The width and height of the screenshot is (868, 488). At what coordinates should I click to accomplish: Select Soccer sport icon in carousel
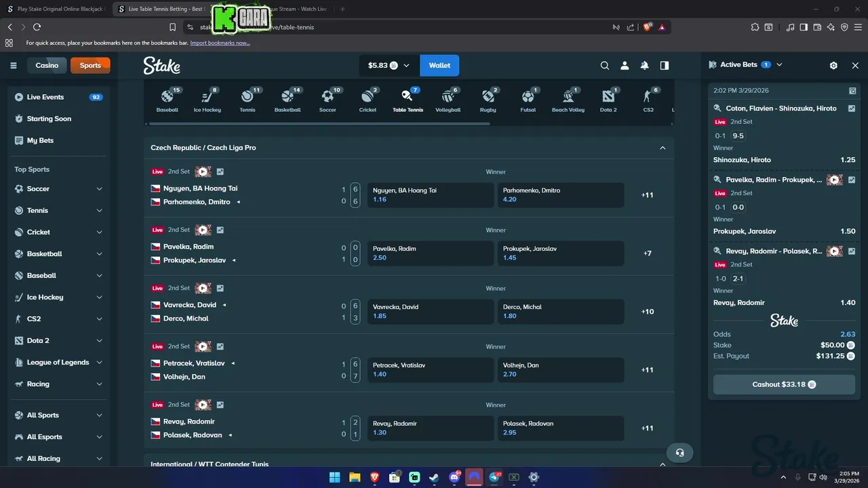328,100
